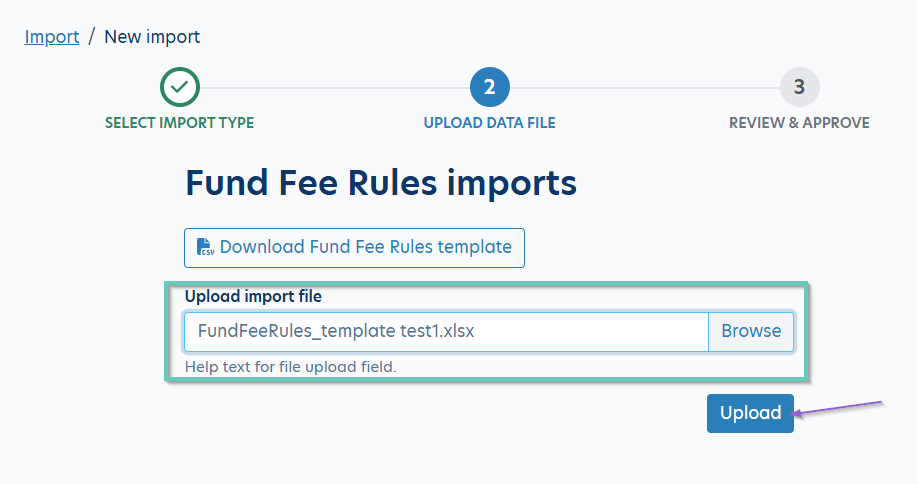The width and height of the screenshot is (917, 484).
Task: Jump to the Review & Approve step label
Action: (799, 123)
